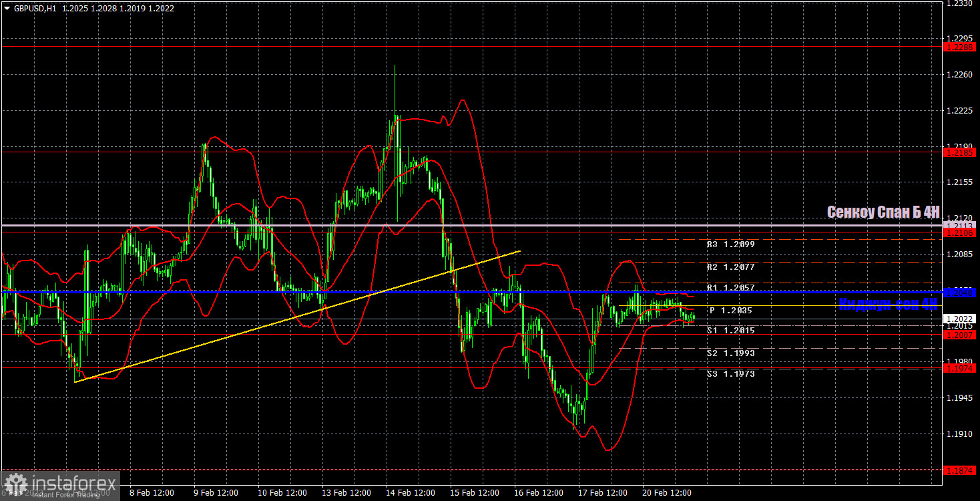Click the S2 1.1993 pivot label
The width and height of the screenshot is (980, 501).
(731, 353)
